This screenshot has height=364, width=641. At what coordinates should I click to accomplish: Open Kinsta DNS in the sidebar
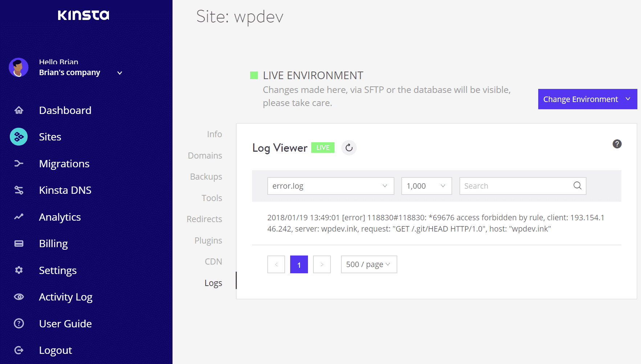point(65,190)
